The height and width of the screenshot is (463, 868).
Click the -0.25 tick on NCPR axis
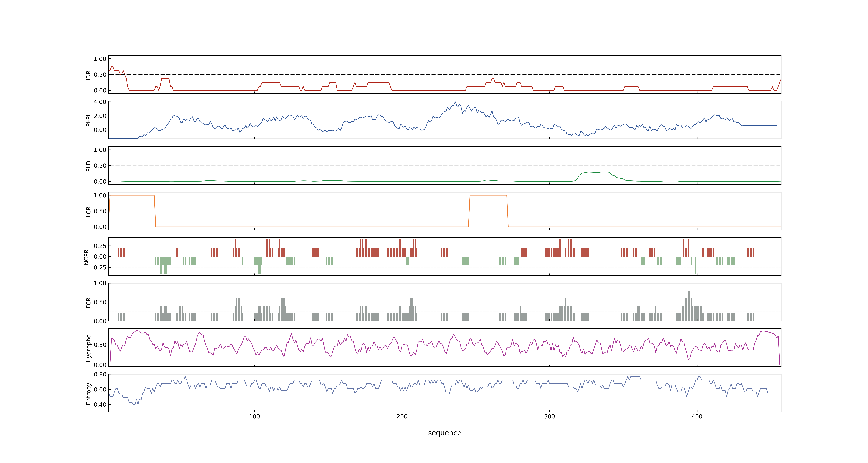pyautogui.click(x=99, y=267)
